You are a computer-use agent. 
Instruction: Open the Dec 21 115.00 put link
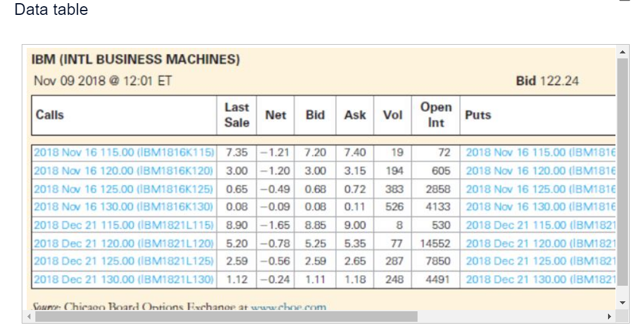coord(540,225)
